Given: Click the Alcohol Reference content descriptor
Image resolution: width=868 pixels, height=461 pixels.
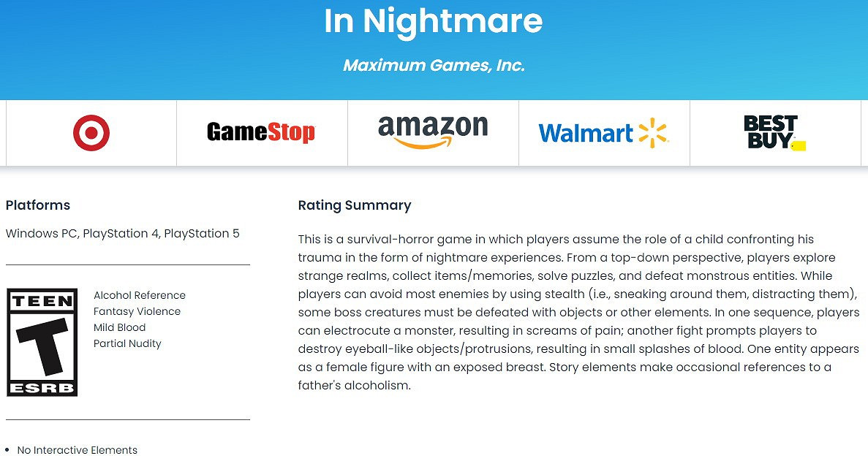Looking at the screenshot, I should tap(140, 295).
